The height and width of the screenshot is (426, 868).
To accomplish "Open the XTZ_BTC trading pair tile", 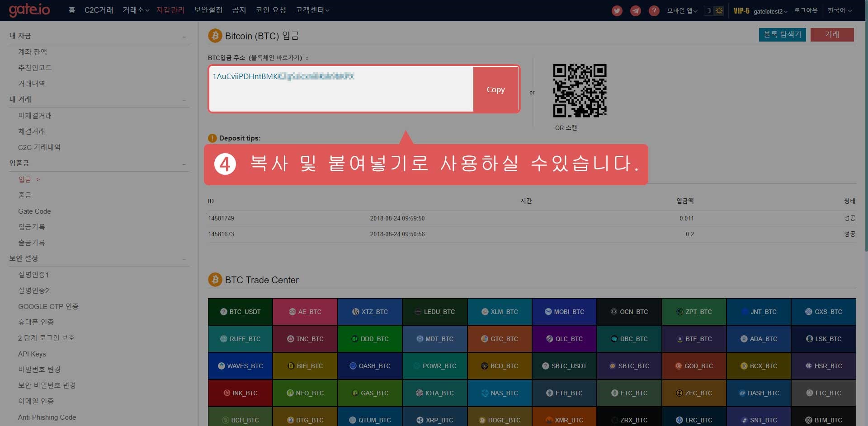I will [370, 312].
